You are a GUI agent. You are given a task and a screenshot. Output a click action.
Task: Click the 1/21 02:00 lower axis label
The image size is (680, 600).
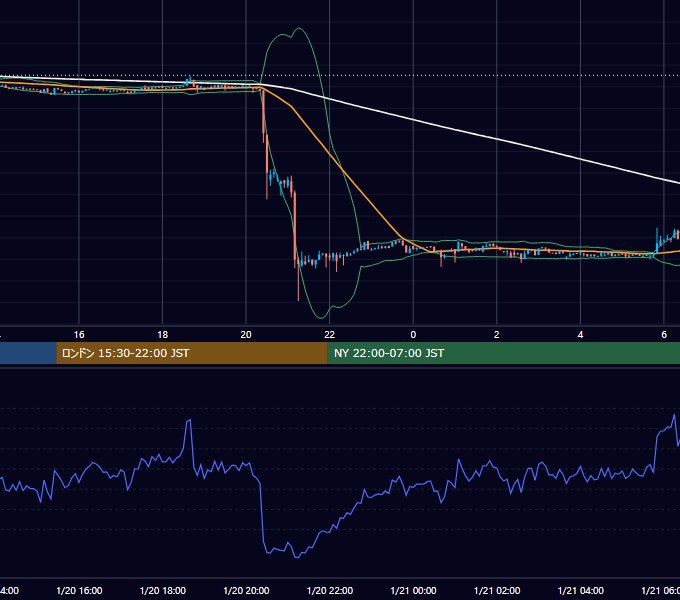point(497,590)
